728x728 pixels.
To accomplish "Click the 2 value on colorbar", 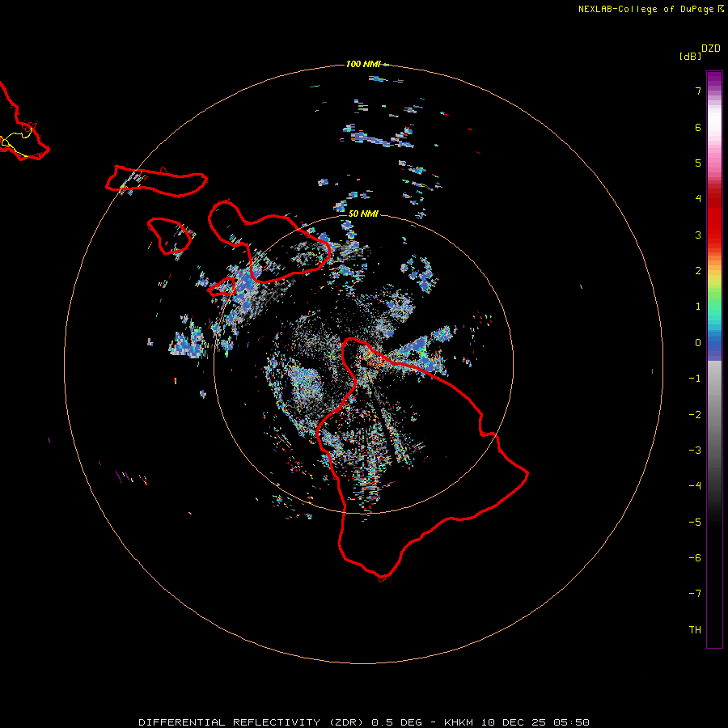I will (x=698, y=271).
